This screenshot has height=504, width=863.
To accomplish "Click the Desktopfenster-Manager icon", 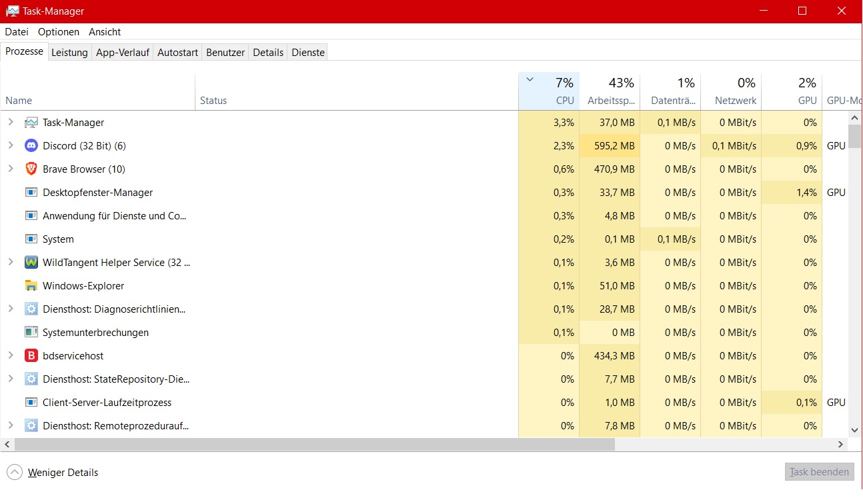I will point(31,193).
